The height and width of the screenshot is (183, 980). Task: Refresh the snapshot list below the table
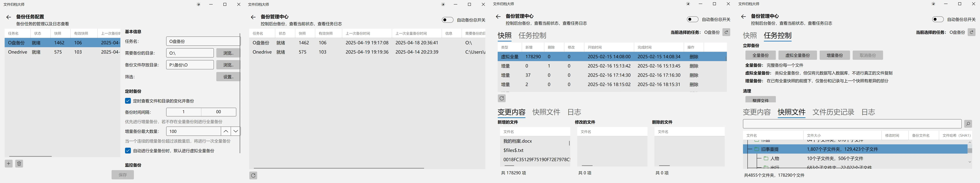(x=502, y=99)
